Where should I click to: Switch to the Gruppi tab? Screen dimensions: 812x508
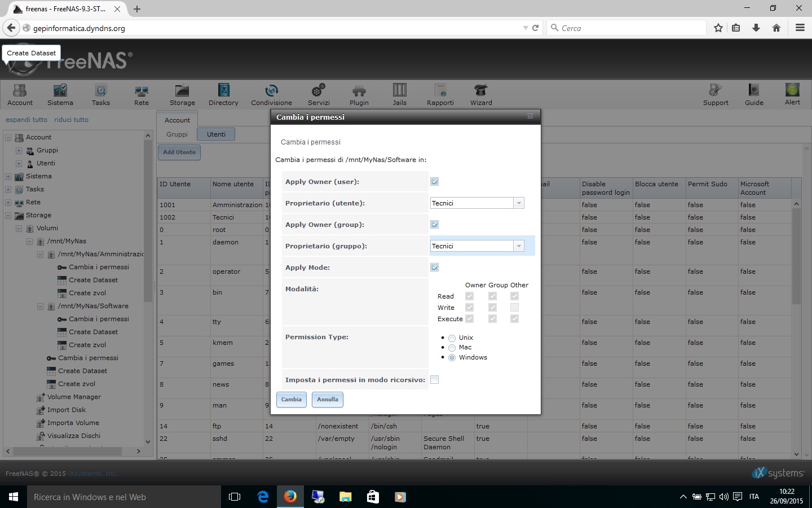tap(176, 134)
